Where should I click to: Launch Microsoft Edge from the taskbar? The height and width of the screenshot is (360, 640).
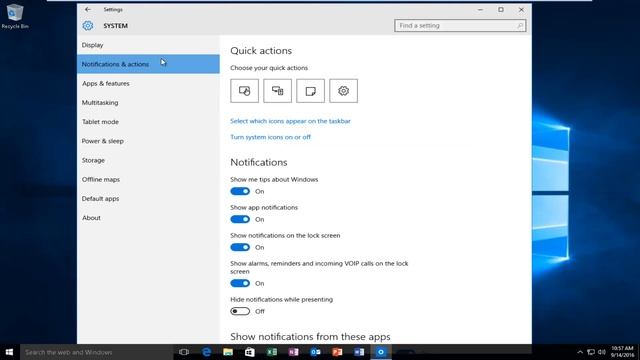pyautogui.click(x=207, y=352)
